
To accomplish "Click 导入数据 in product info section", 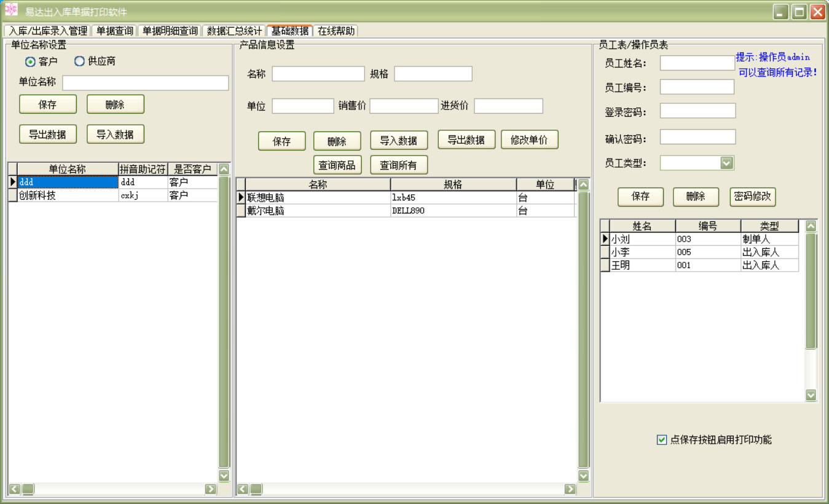I will coord(399,140).
